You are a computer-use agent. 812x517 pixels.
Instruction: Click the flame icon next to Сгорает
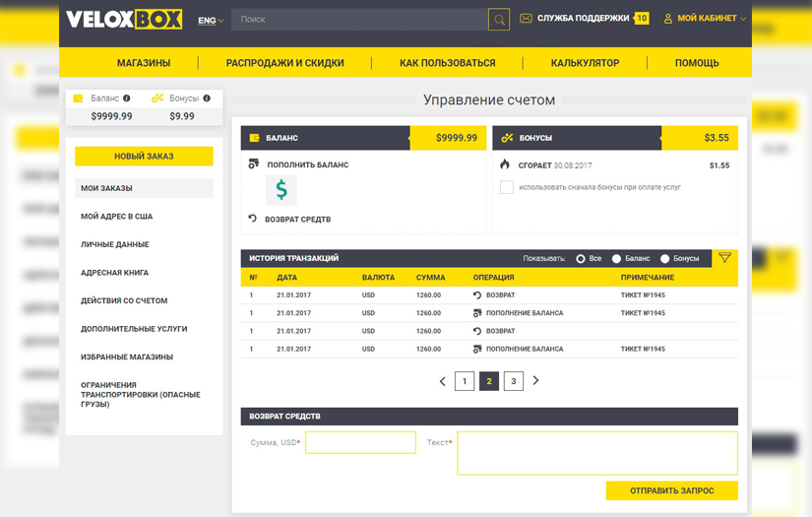[x=505, y=164]
